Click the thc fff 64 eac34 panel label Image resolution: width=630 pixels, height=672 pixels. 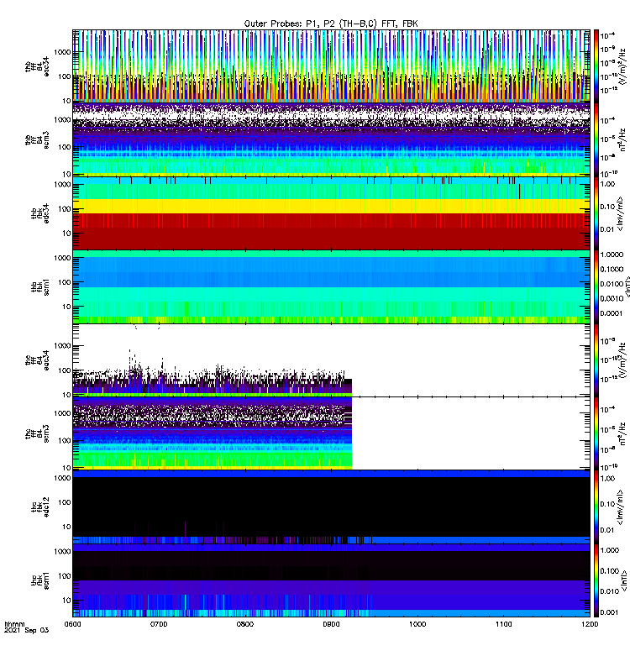click(x=37, y=360)
